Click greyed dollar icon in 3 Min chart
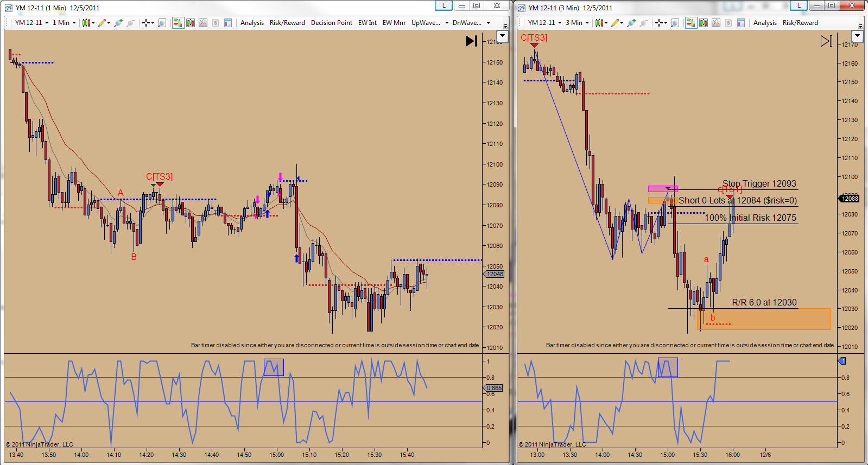Image resolution: width=868 pixels, height=465 pixels. tap(728, 23)
